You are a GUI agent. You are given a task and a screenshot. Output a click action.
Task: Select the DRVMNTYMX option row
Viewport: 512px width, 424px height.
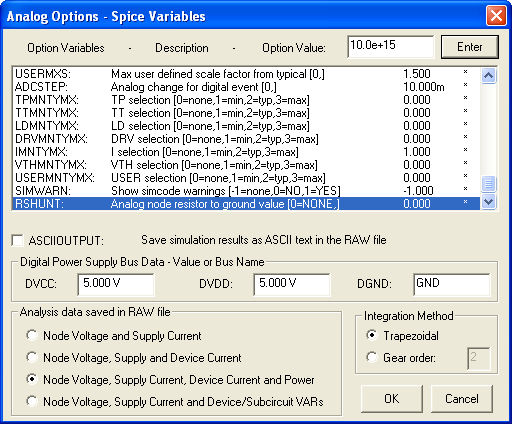(x=246, y=139)
